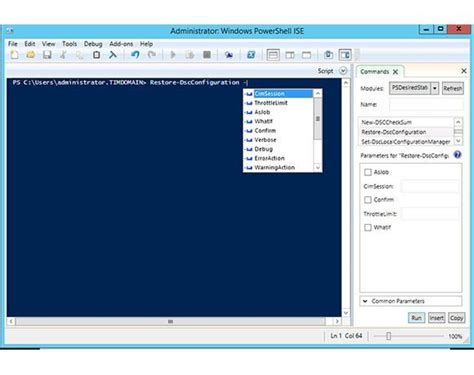Image resolution: width=474 pixels, height=375 pixels.
Task: Expand the Common Parameters section
Action: pos(411,301)
